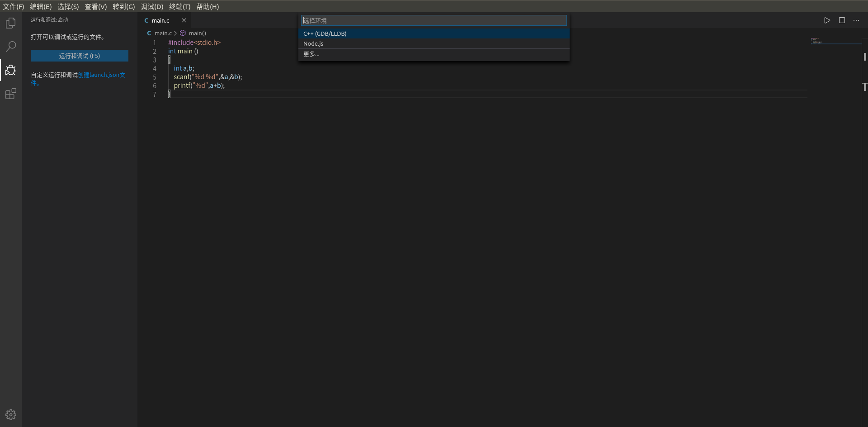Open the settings gear icon
The image size is (868, 427).
tap(10, 414)
